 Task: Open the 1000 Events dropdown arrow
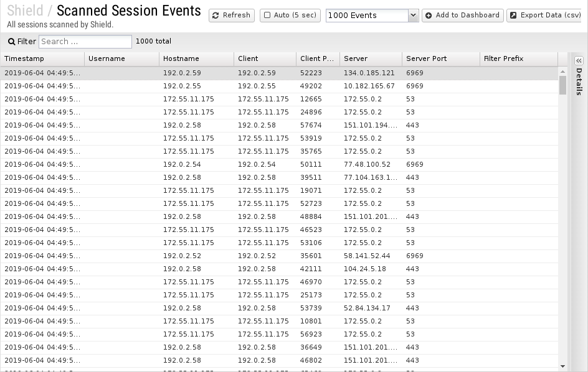pyautogui.click(x=413, y=16)
